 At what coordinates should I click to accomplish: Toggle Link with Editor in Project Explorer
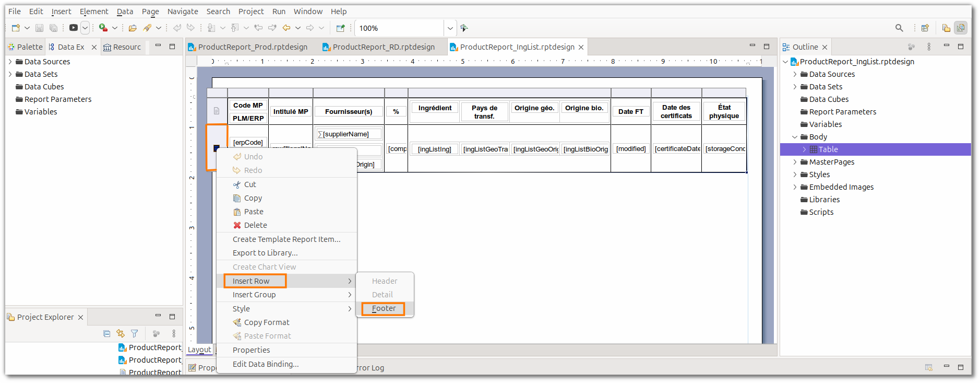(121, 333)
